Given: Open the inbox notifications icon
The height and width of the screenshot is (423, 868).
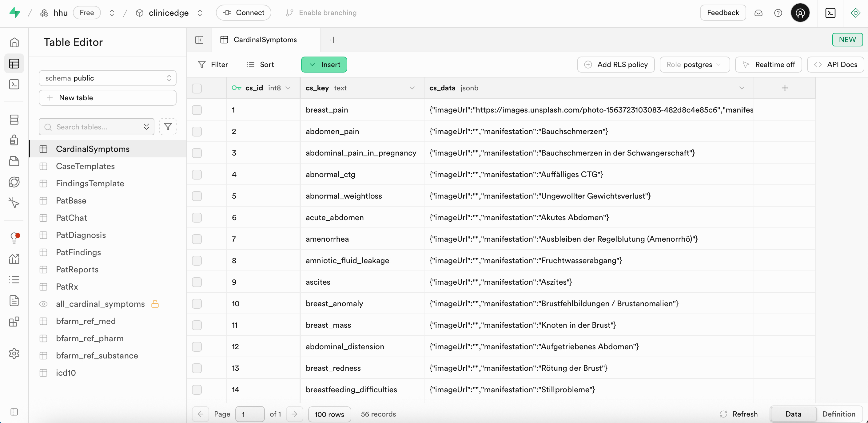Looking at the screenshot, I should click(758, 13).
